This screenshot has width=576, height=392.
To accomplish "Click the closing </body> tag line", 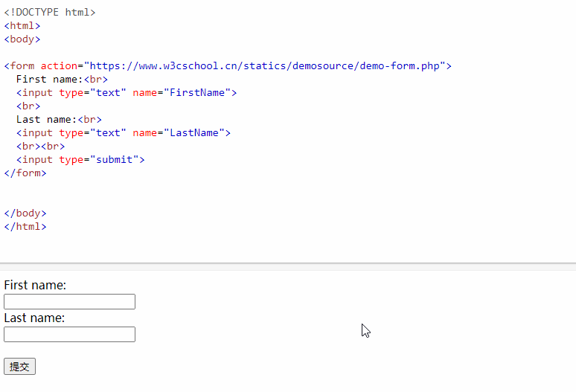I will [25, 213].
